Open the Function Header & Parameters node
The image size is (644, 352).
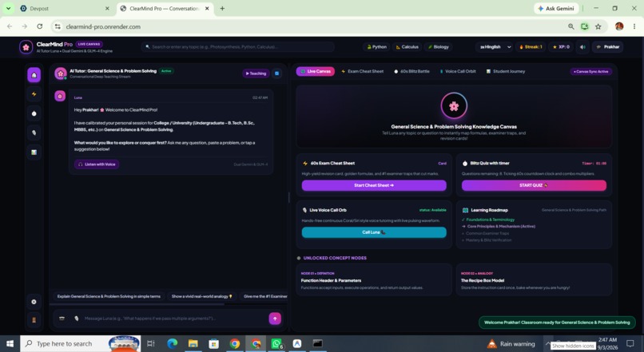click(374, 280)
